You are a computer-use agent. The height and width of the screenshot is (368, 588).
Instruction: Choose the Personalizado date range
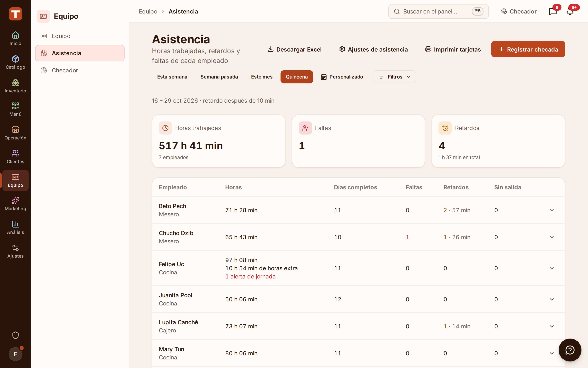(342, 77)
